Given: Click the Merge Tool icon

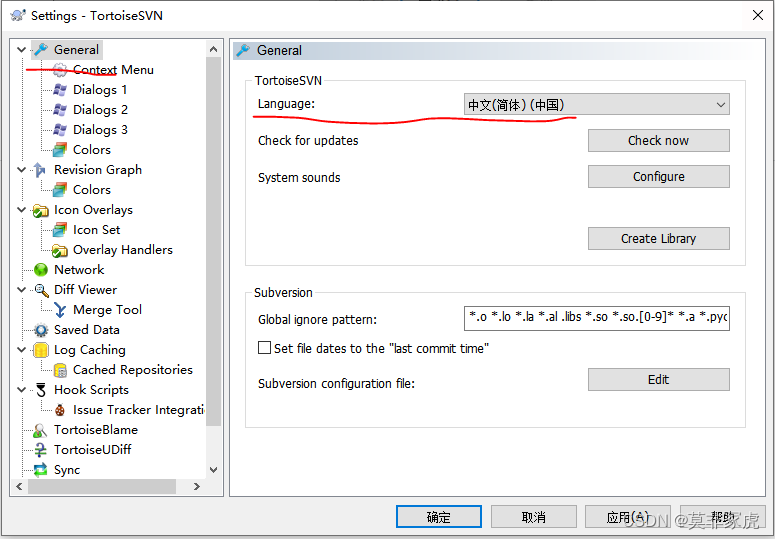Looking at the screenshot, I should coord(60,310).
